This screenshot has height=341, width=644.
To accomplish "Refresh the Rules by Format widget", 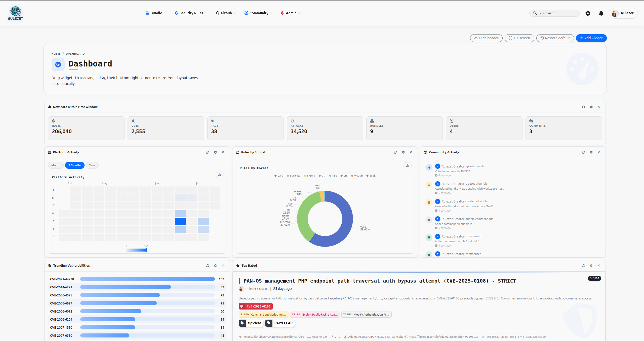I will click(395, 152).
